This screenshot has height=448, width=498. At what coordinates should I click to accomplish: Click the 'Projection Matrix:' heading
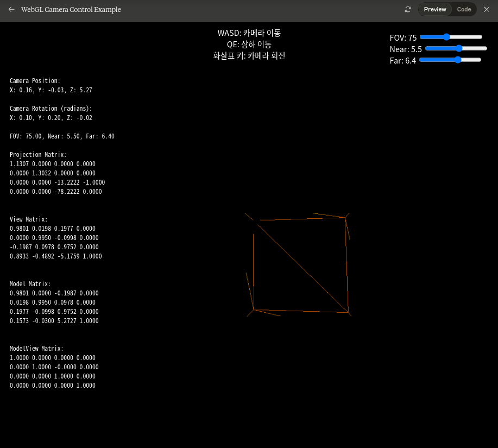point(38,155)
